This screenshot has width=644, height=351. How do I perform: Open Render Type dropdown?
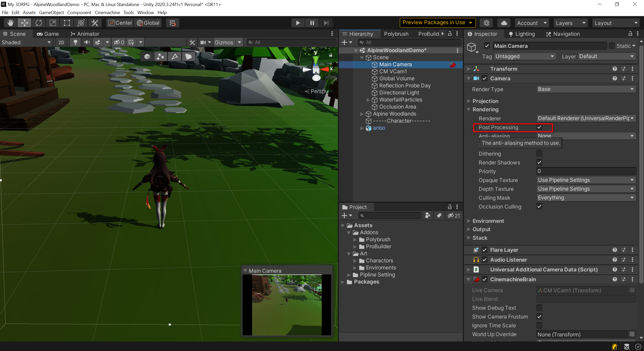pos(586,89)
